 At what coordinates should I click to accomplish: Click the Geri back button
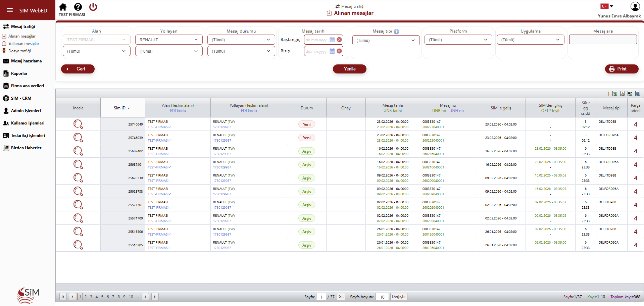coord(78,69)
